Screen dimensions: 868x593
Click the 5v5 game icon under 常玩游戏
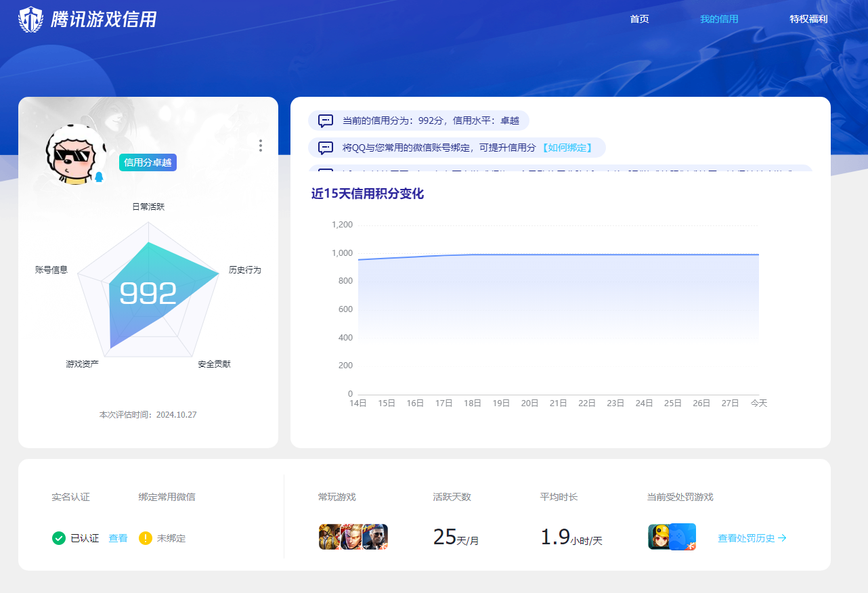point(350,537)
